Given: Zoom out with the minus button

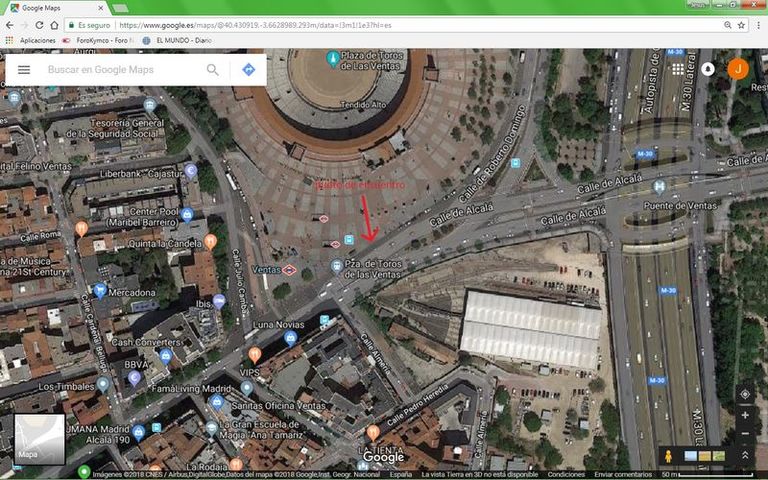Looking at the screenshot, I should [744, 434].
